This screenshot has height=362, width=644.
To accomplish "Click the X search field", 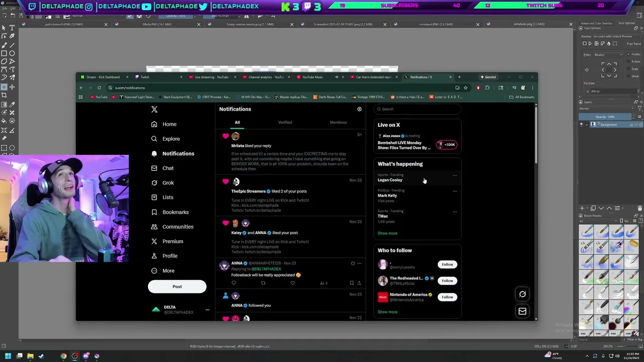I will [x=418, y=109].
